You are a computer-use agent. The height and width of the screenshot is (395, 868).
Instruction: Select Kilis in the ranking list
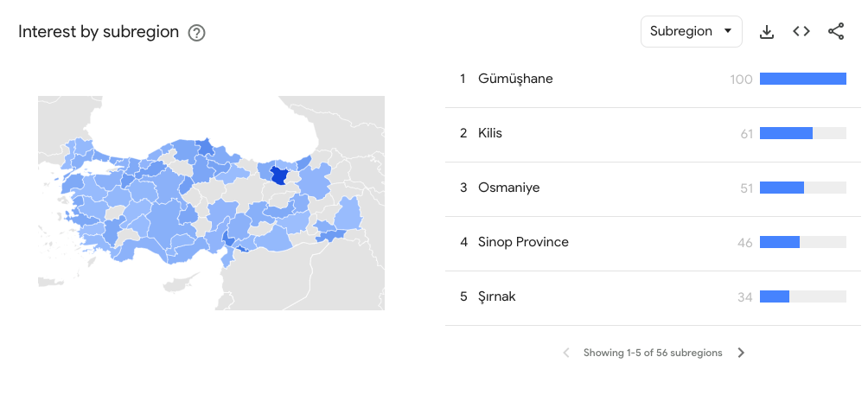click(490, 133)
